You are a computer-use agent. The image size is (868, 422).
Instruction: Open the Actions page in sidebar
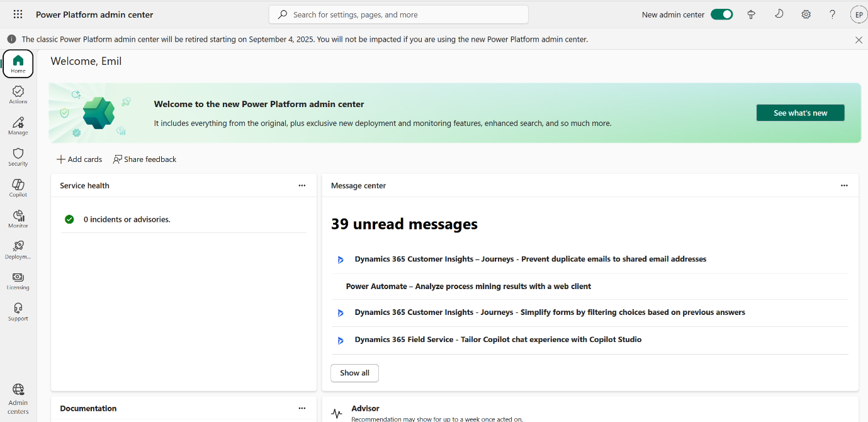point(18,95)
